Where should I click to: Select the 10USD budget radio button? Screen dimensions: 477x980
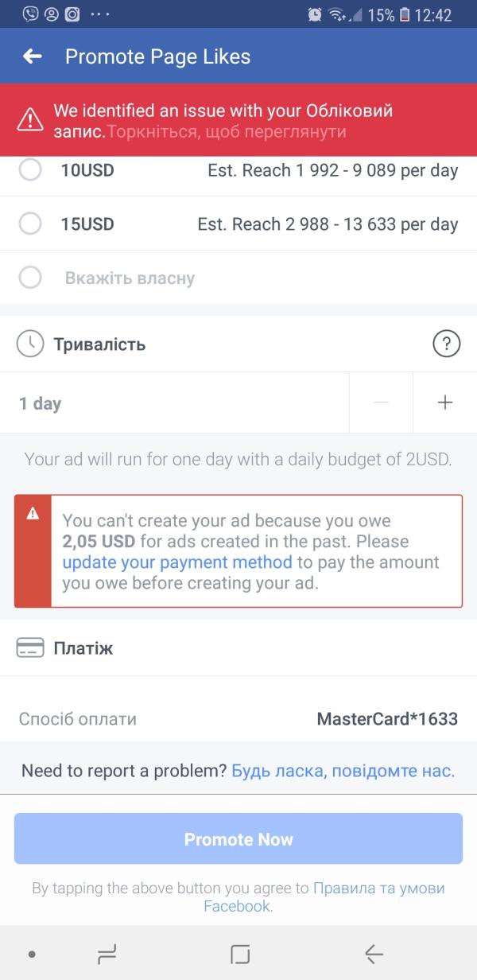pos(30,170)
